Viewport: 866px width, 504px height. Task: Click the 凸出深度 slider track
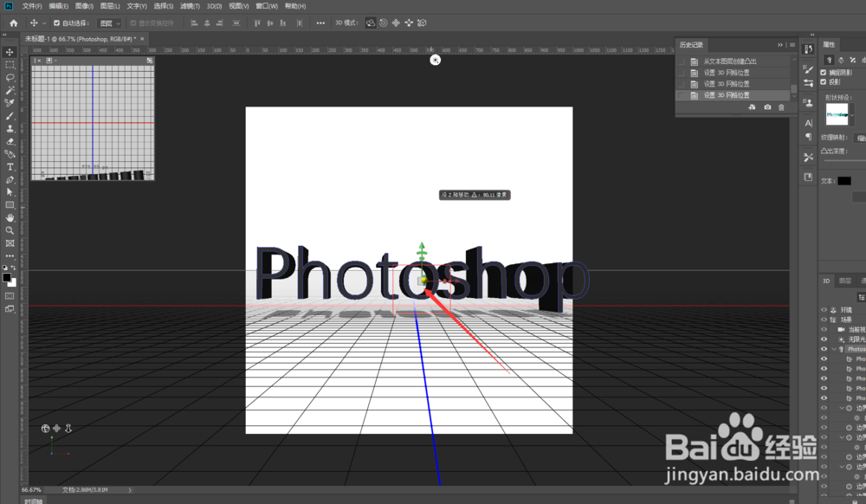pos(843,161)
